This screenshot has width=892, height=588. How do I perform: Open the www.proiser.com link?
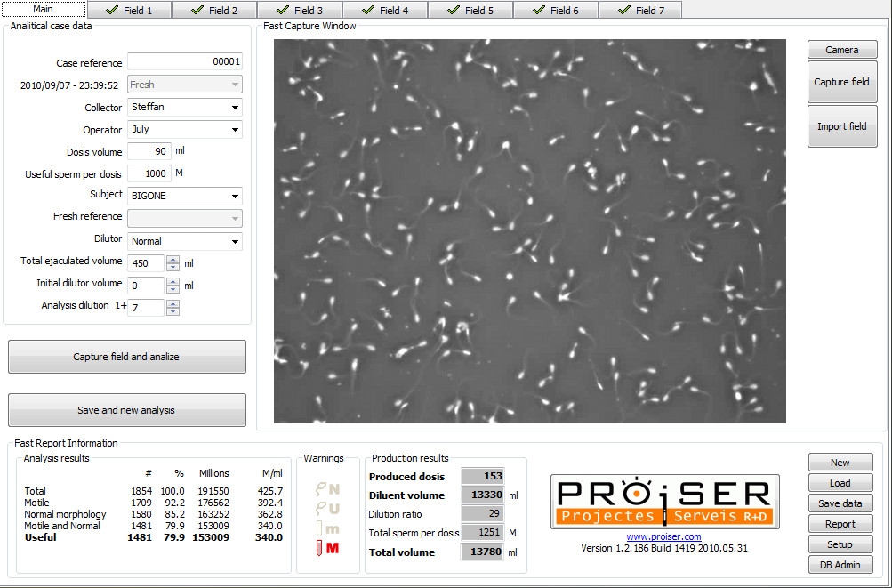(663, 536)
